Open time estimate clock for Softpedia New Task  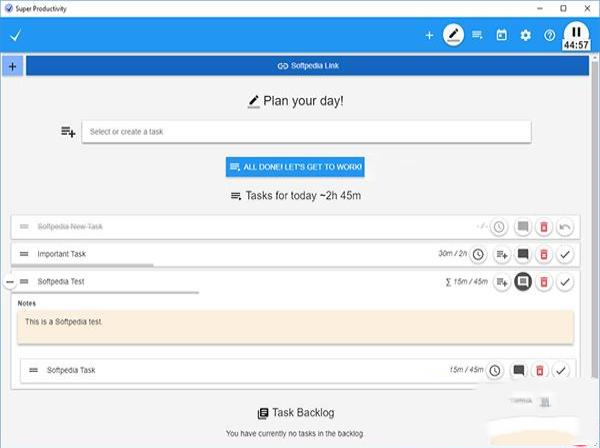coord(499,227)
